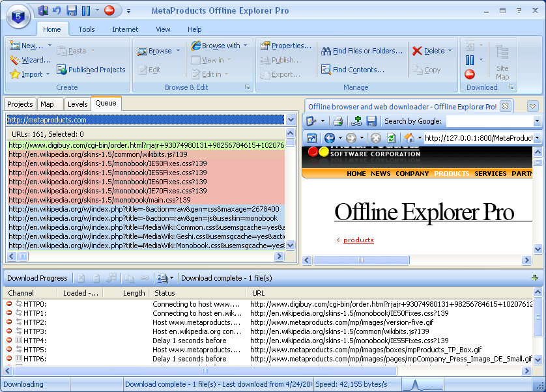Click the Status column header
This screenshot has height=392, width=546.
(197, 293)
